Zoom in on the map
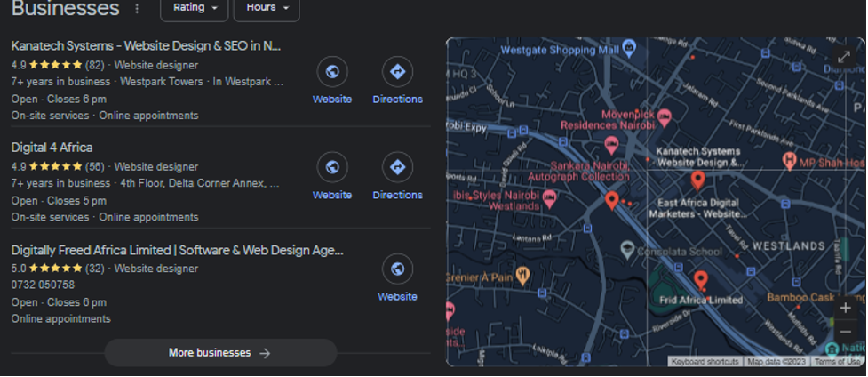 (x=845, y=309)
